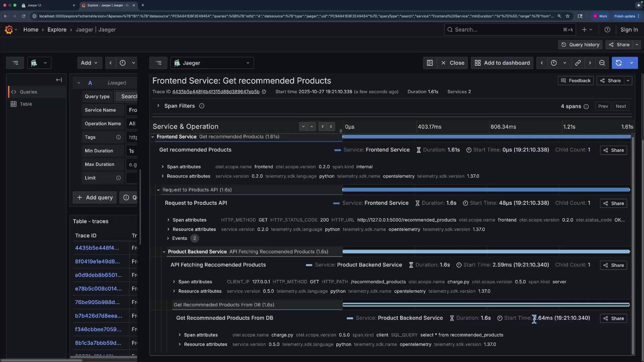Show the 4 spans info icon
The width and height of the screenshot is (644, 362).
[x=586, y=107]
